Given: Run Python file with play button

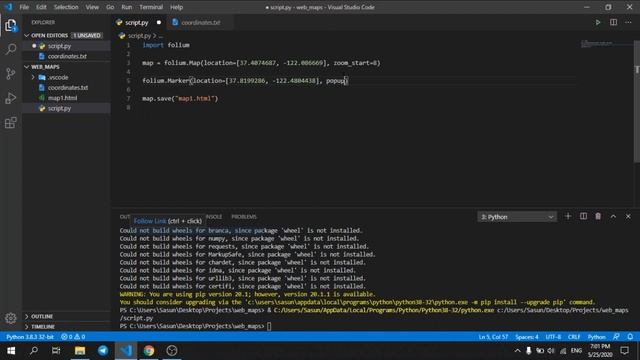Looking at the screenshot, I should tap(598, 22).
